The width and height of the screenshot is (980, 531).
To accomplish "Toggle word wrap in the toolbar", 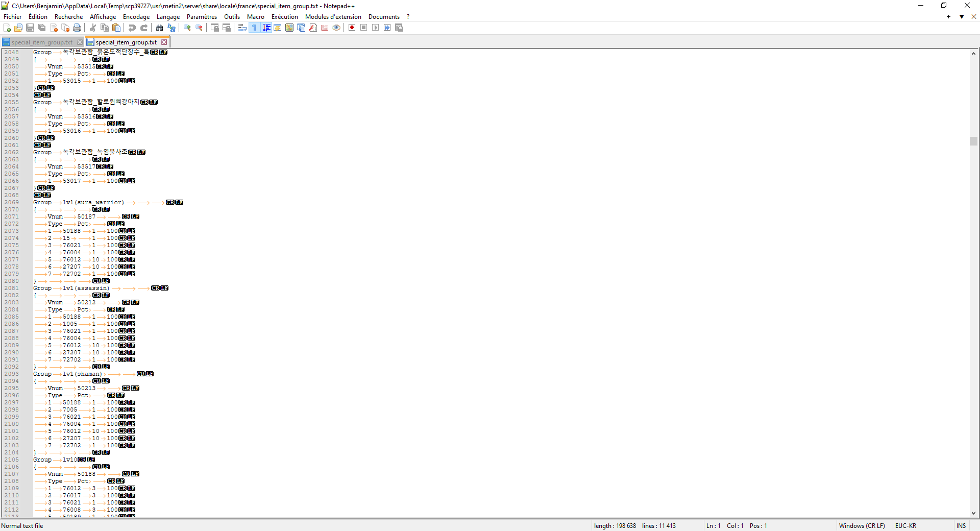I will (x=242, y=28).
